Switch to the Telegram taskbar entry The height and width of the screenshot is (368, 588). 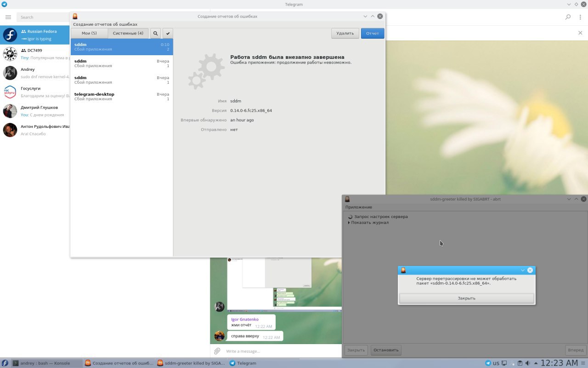(x=263, y=363)
